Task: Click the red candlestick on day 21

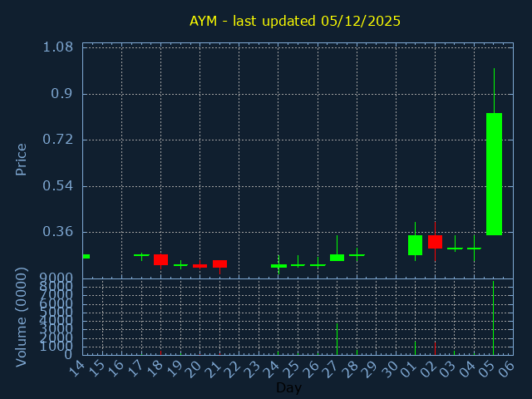Action: tap(219, 264)
